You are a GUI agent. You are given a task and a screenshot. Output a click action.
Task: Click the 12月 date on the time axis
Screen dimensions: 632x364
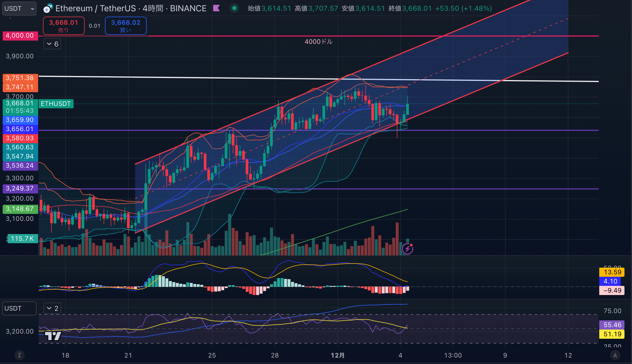[x=337, y=355]
